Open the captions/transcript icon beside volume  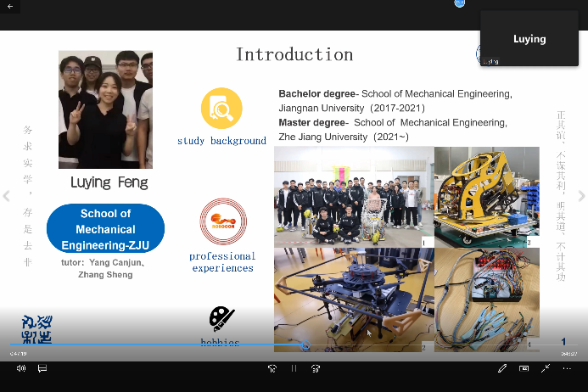[42, 368]
